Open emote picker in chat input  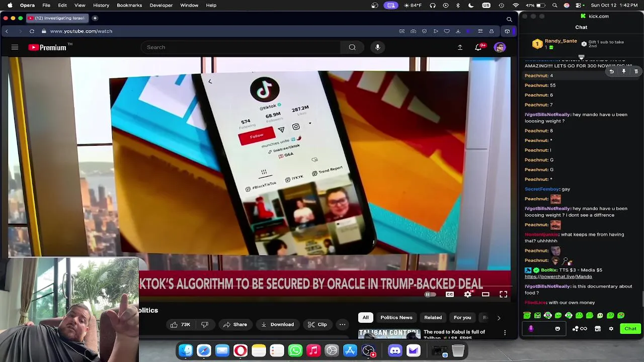click(557, 329)
